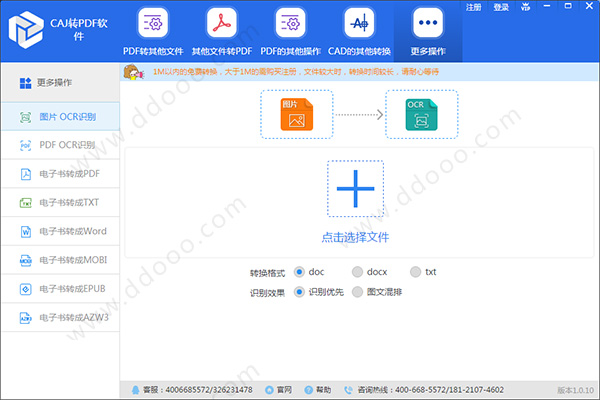Screen dimensions: 600x400
Task: Click the 电子书转成TXT green icon
Action: (x=26, y=202)
